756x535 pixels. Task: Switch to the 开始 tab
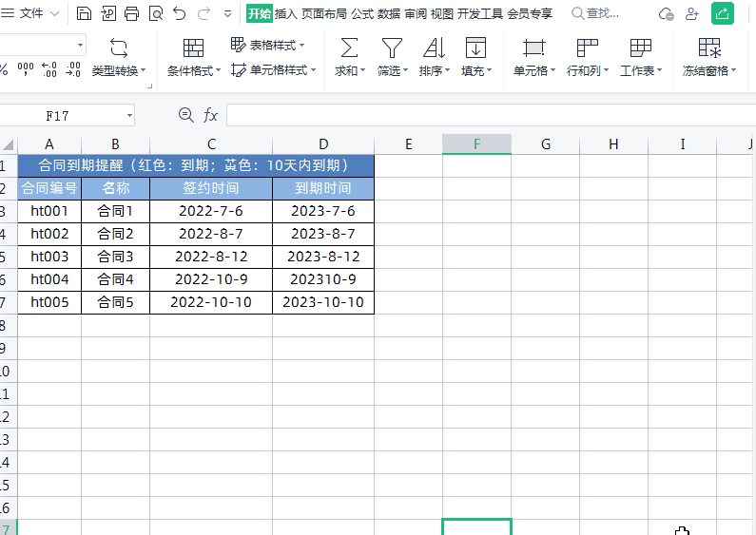(260, 13)
